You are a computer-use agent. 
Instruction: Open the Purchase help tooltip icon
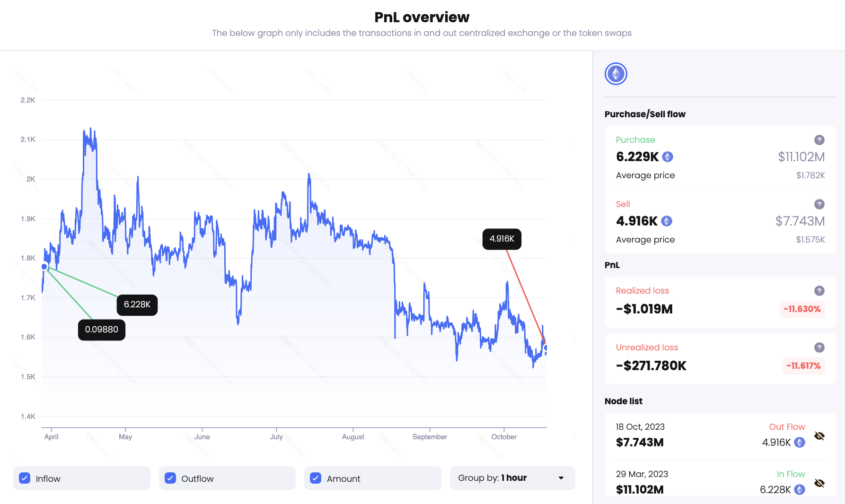pyautogui.click(x=820, y=140)
